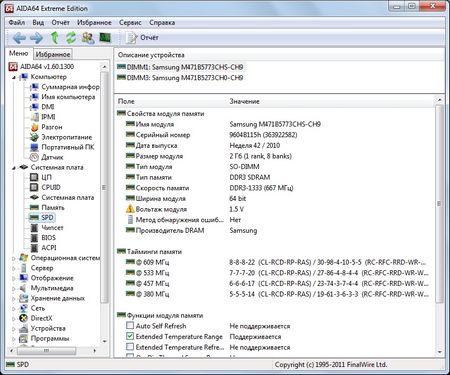Select the BIOS tree icon
Image resolution: width=450 pixels, height=375 pixels.
34,238
